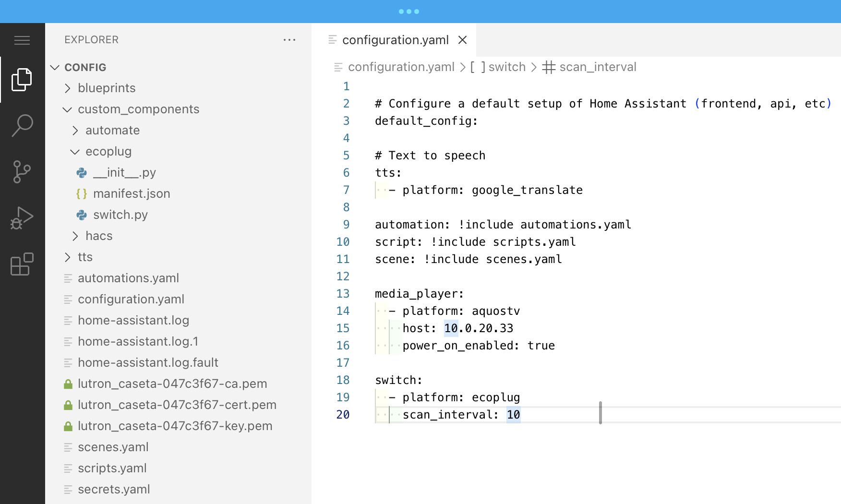Viewport: 841px width, 504px height.
Task: Collapse the custom_components folder
Action: tap(67, 109)
